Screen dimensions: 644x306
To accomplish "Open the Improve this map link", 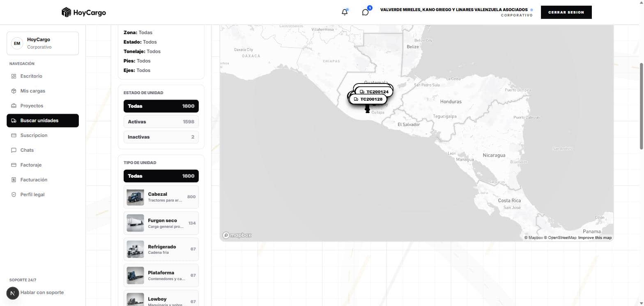I will pyautogui.click(x=595, y=238).
